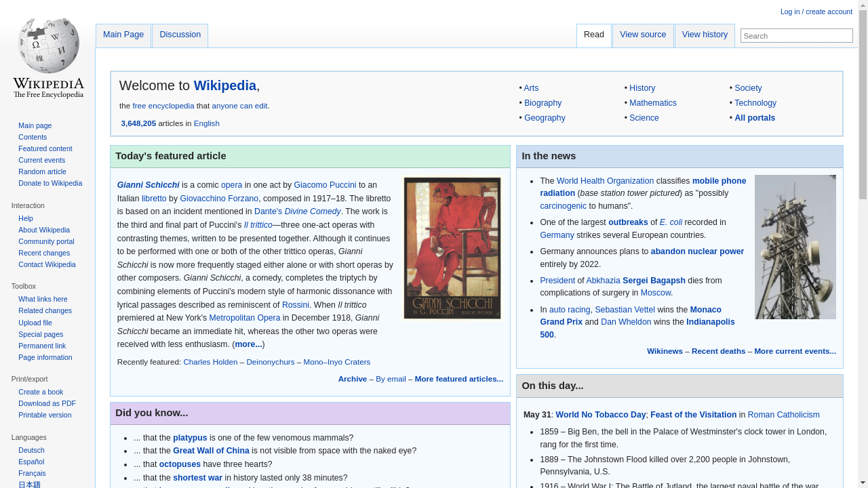Click the cell tower news image
The height and width of the screenshot is (488, 868).
tap(795, 247)
